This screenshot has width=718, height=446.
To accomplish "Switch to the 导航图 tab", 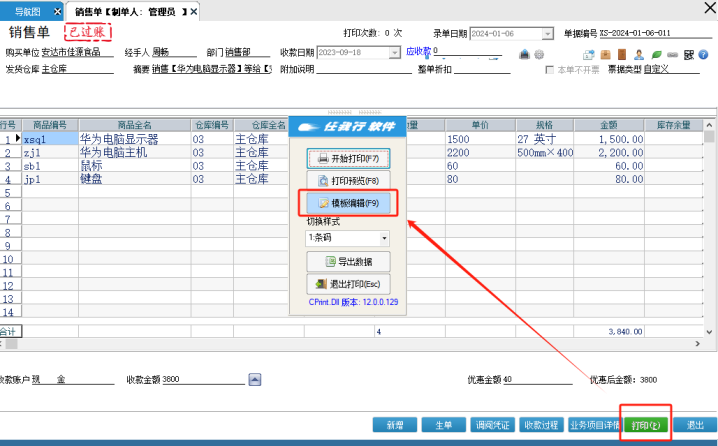I will tap(27, 11).
